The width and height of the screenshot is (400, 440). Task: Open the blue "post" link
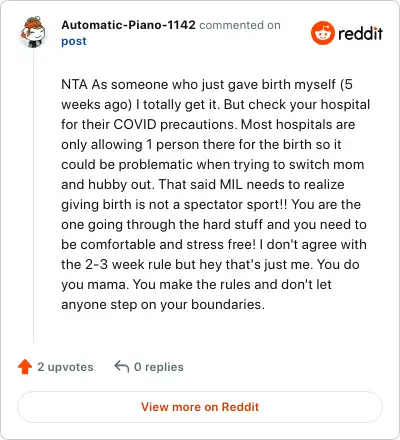[x=74, y=41]
